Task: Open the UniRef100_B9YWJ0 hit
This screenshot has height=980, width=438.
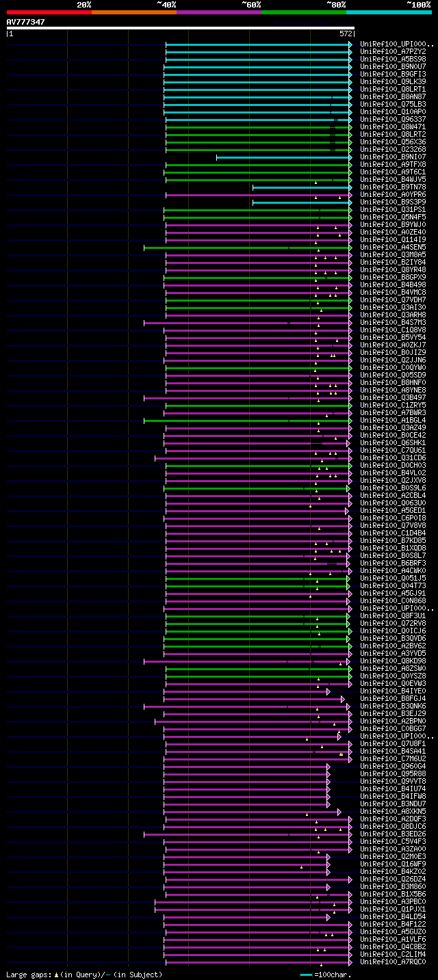Action: pos(393,225)
